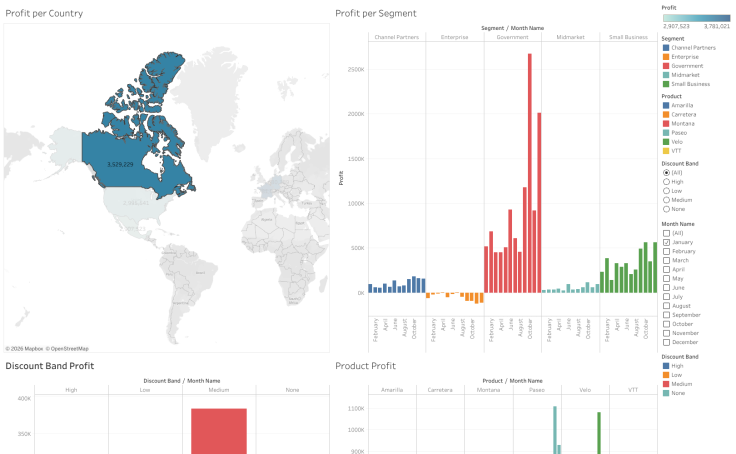This screenshot has height=454, width=736.
Task: Select the High discount band radio button
Action: click(666, 182)
